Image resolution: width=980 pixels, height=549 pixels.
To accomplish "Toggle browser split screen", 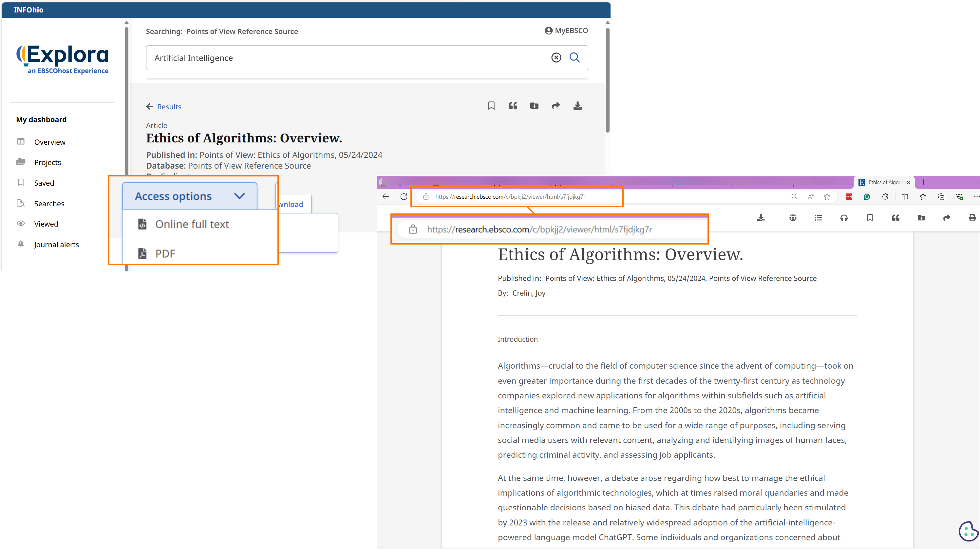I will click(x=905, y=196).
